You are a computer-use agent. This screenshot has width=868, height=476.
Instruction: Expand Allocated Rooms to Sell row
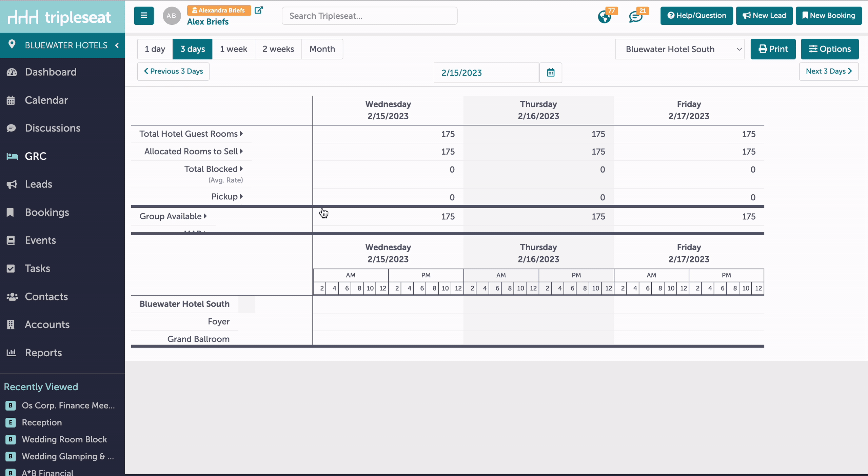(241, 151)
